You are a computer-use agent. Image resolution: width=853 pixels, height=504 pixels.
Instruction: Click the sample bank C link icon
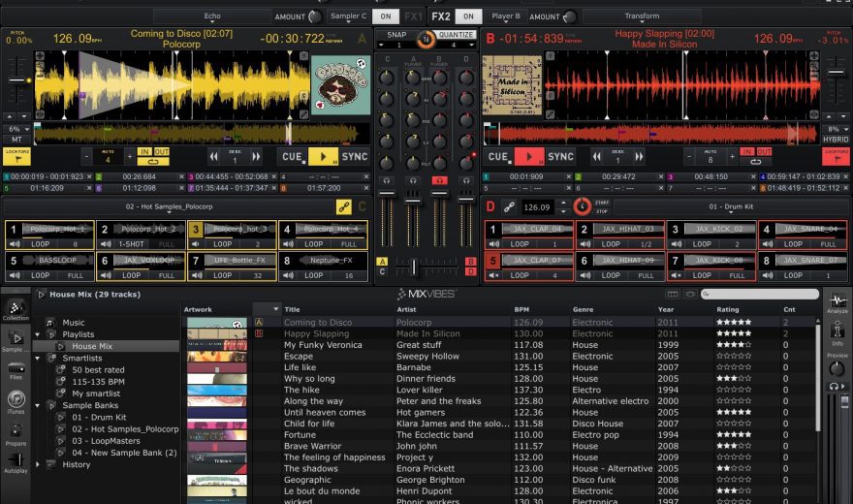[343, 206]
